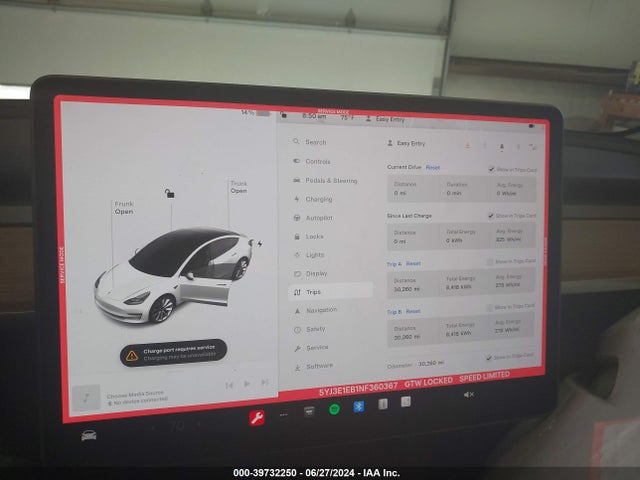640x480 pixels.
Task: Tap the 8:50 am clock
Action: click(314, 116)
